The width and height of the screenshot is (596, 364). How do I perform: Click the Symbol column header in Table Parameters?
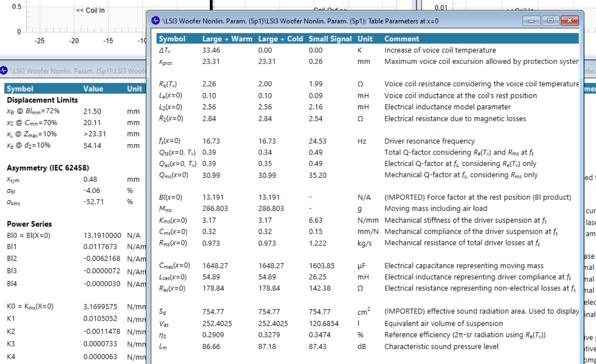(172, 39)
